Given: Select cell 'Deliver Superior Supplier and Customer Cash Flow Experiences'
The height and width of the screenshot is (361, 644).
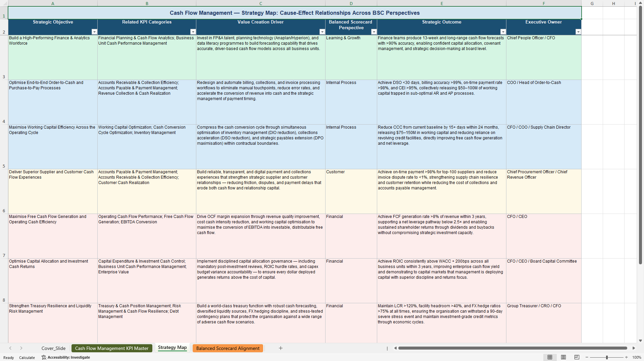Looking at the screenshot, I should [53, 191].
